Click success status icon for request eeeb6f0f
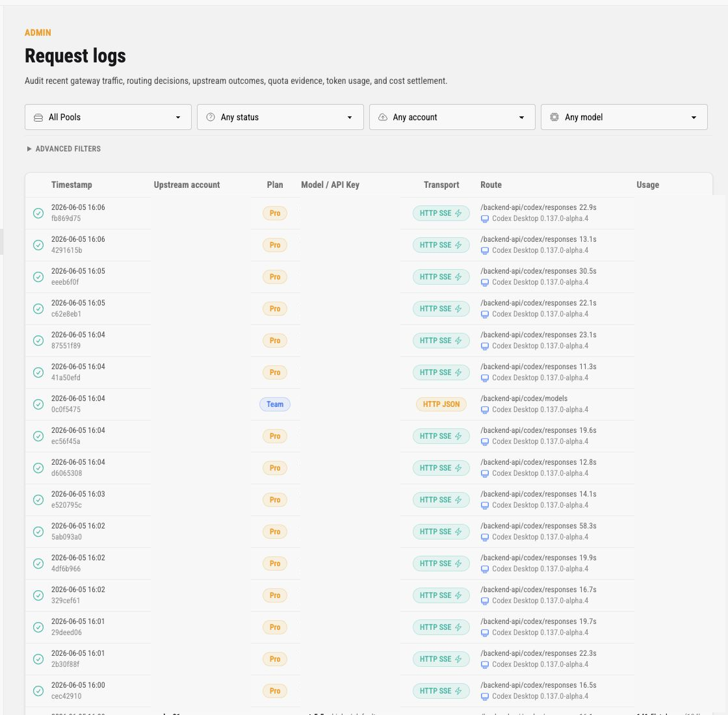 pyautogui.click(x=38, y=277)
